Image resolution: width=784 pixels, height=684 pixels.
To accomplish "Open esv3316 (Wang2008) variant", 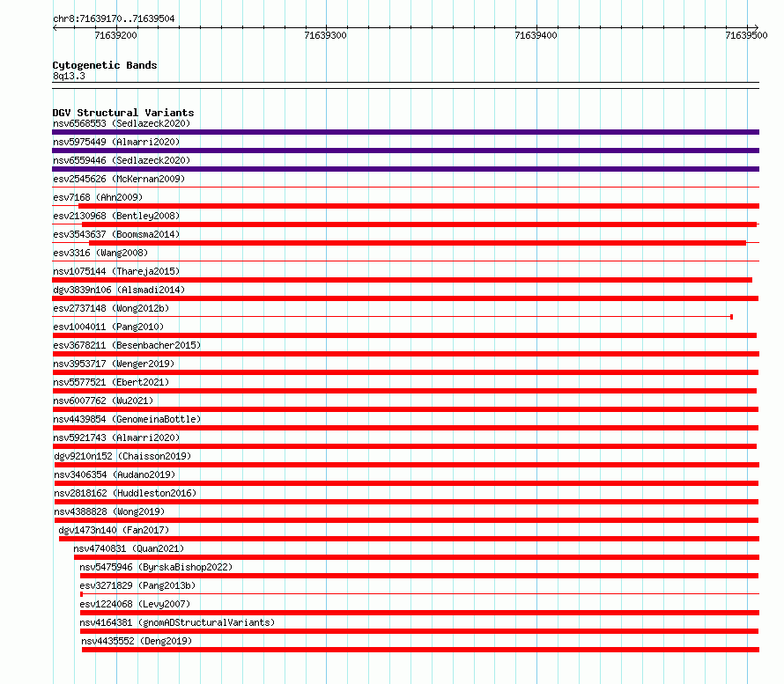I will (100, 253).
